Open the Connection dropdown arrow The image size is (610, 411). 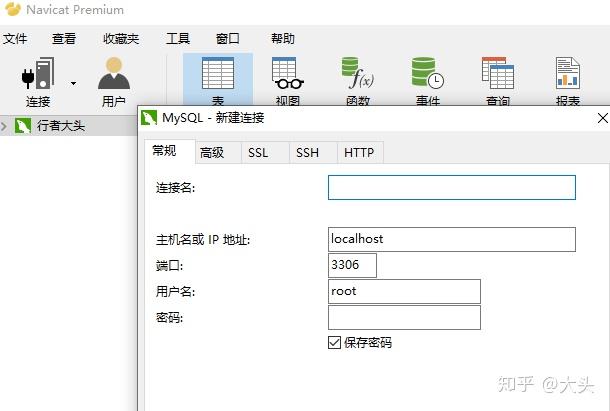click(73, 83)
